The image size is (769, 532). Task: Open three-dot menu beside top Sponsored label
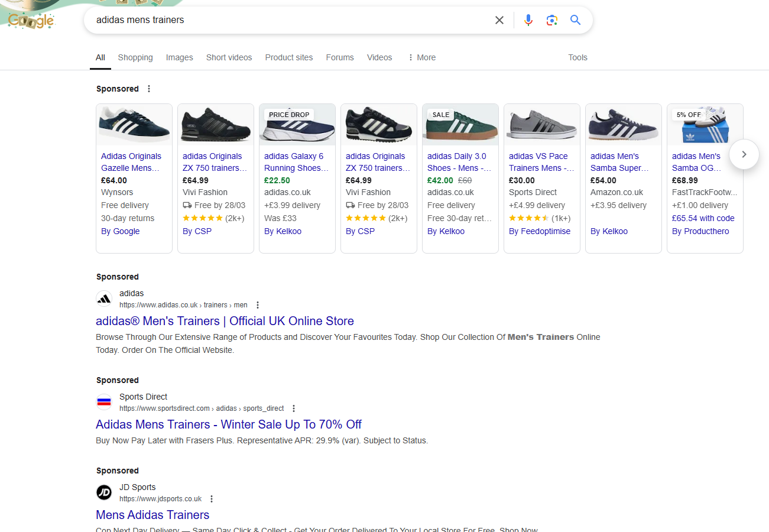149,89
